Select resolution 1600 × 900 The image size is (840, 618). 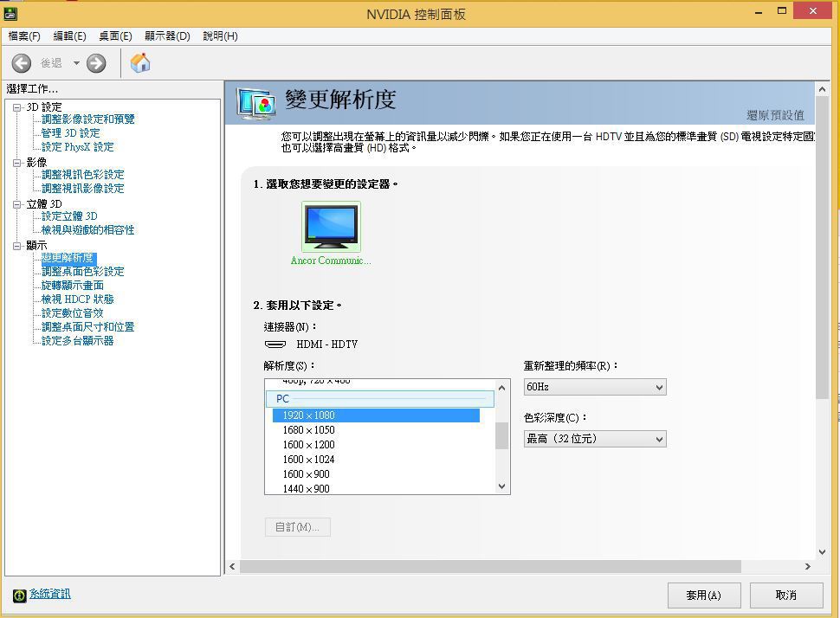coord(307,474)
